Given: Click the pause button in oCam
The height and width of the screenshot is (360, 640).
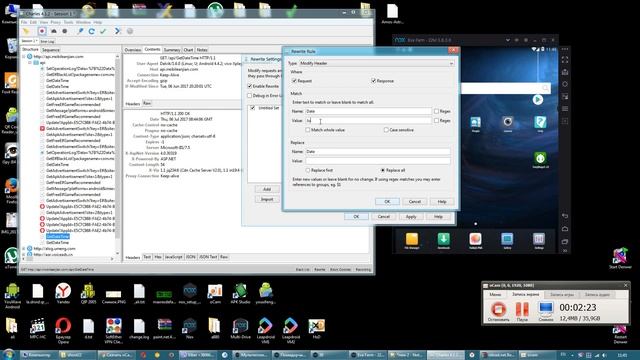Looking at the screenshot, I should click(522, 310).
